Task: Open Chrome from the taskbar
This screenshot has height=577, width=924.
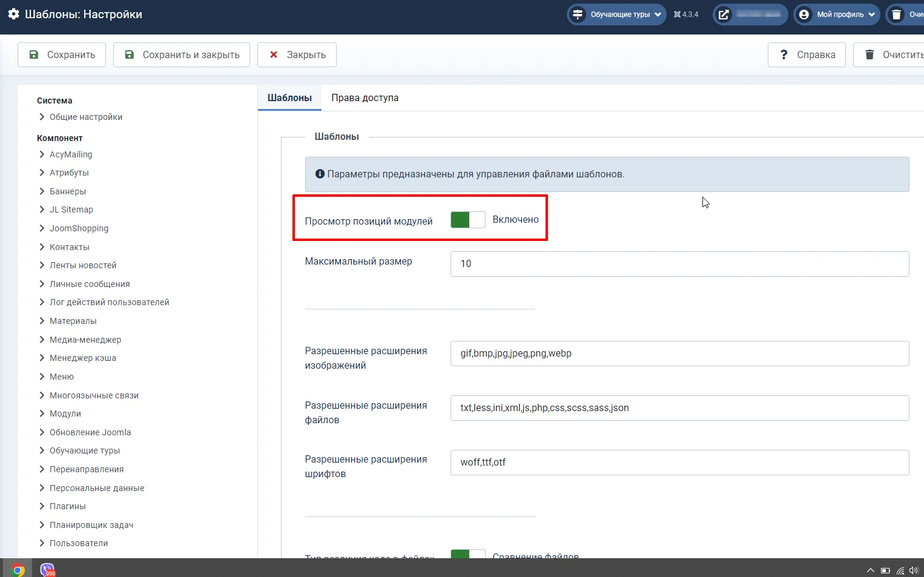Action: [17, 569]
